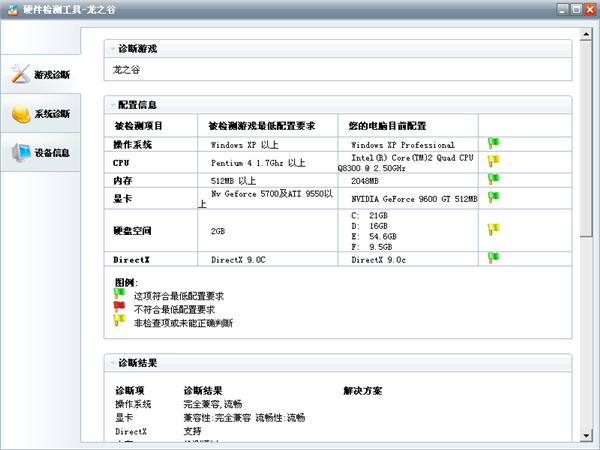Image resolution: width=600 pixels, height=450 pixels.
Task: Click yellow flag in 硬盘空间 row
Action: click(493, 229)
